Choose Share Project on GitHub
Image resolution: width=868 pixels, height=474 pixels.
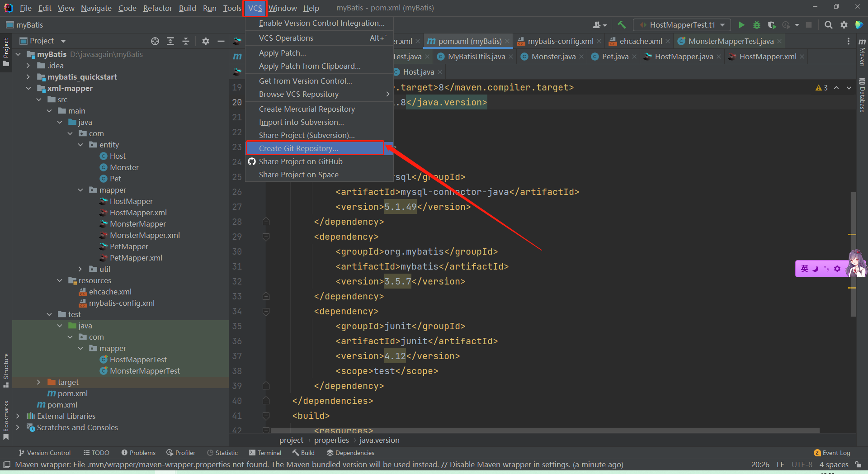pyautogui.click(x=319, y=161)
